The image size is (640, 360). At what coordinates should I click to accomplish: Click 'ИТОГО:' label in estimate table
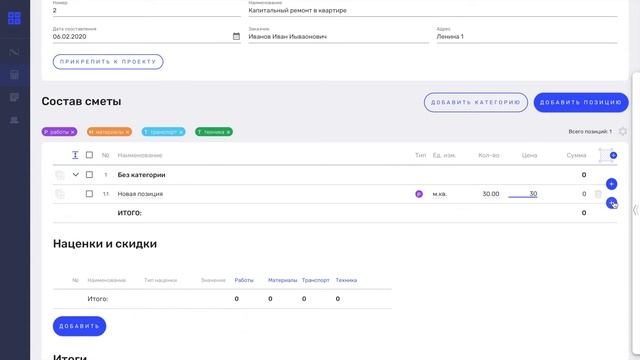tap(129, 213)
